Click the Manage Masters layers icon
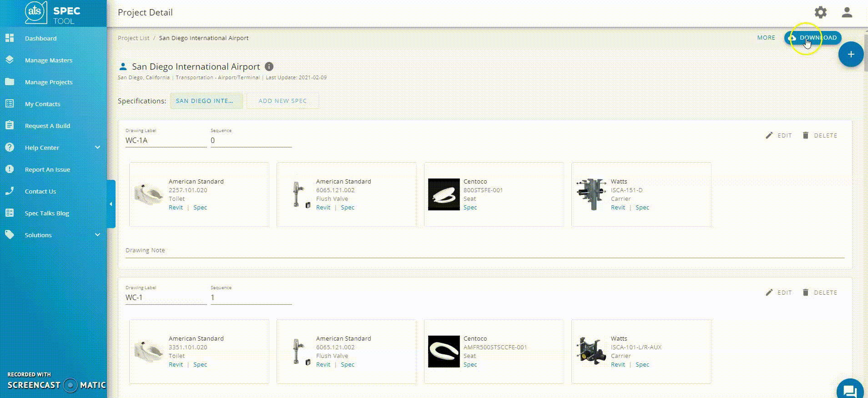 (x=10, y=60)
